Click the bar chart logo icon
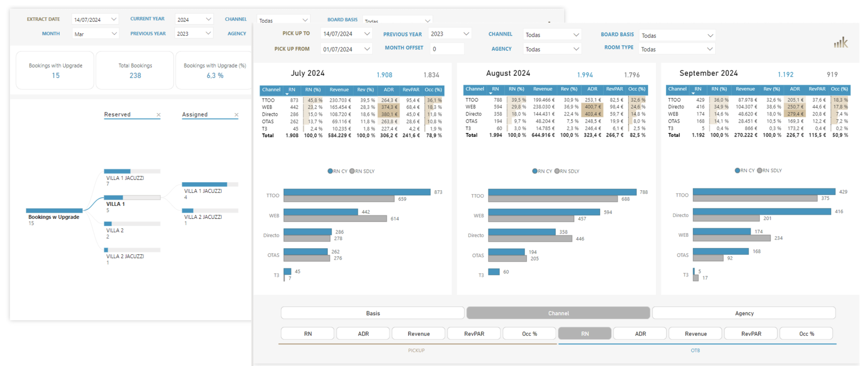The width and height of the screenshot is (868, 366). [x=841, y=42]
